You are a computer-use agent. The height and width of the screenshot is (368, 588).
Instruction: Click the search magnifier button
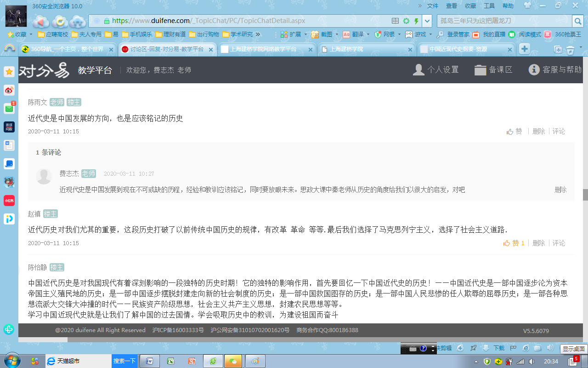point(577,21)
